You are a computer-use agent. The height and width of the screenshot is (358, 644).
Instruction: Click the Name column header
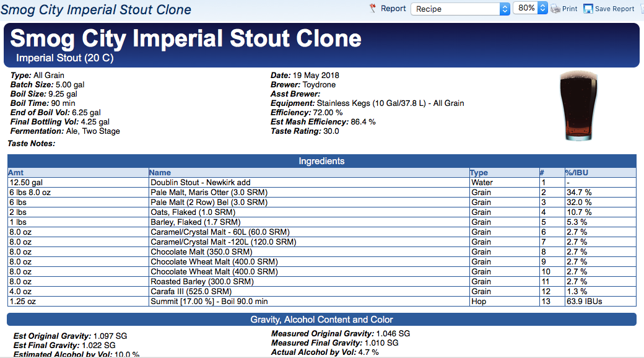pyautogui.click(x=160, y=173)
